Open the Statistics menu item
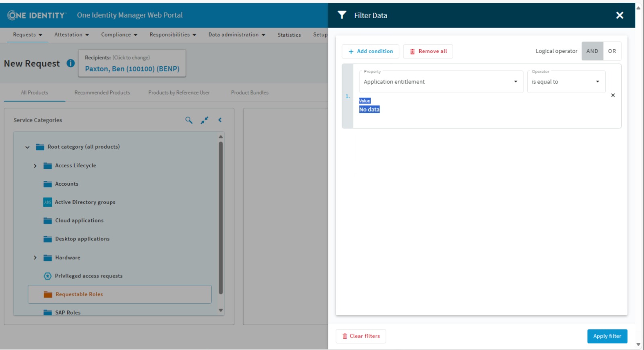This screenshot has height=350, width=644. 289,35
